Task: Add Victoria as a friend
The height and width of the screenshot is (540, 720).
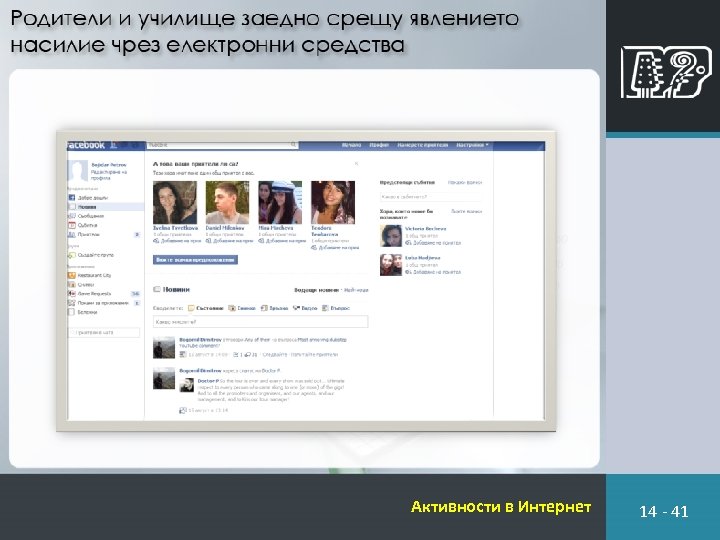Action: click(433, 243)
